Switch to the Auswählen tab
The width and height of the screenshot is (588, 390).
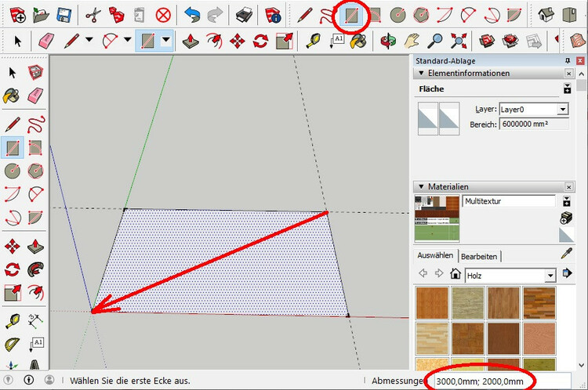[434, 256]
